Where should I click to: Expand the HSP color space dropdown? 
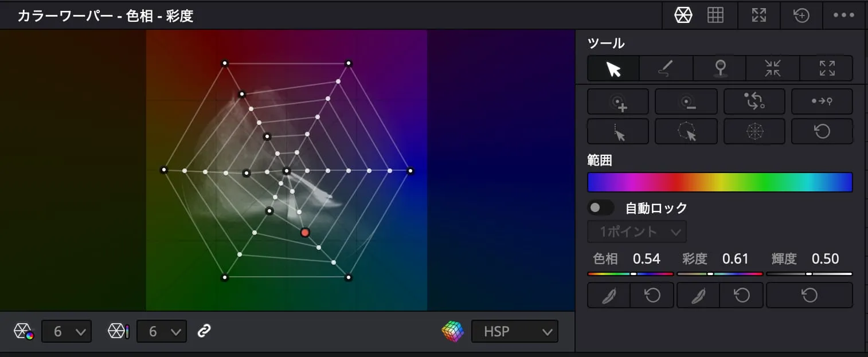point(514,331)
